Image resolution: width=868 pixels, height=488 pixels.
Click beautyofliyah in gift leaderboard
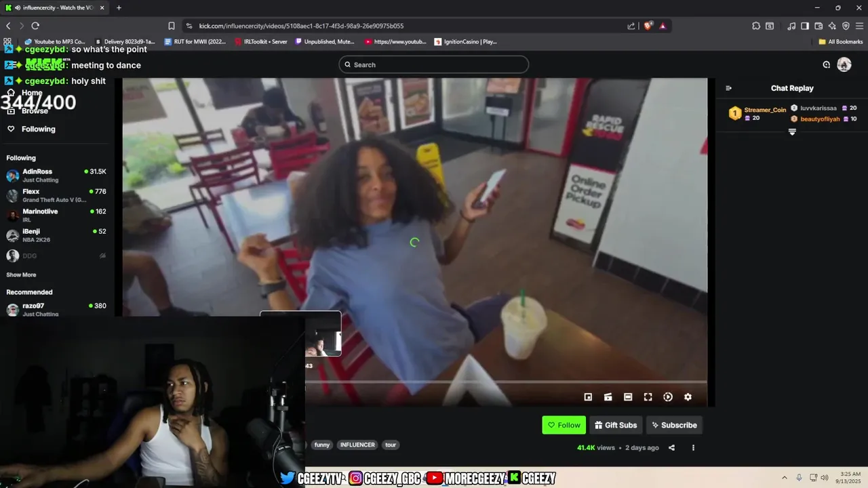click(x=820, y=119)
